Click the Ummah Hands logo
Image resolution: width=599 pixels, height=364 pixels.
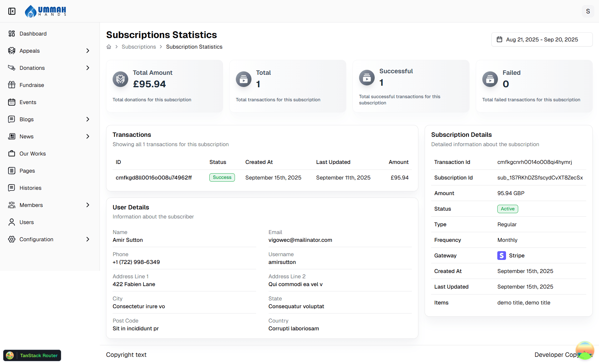click(46, 11)
